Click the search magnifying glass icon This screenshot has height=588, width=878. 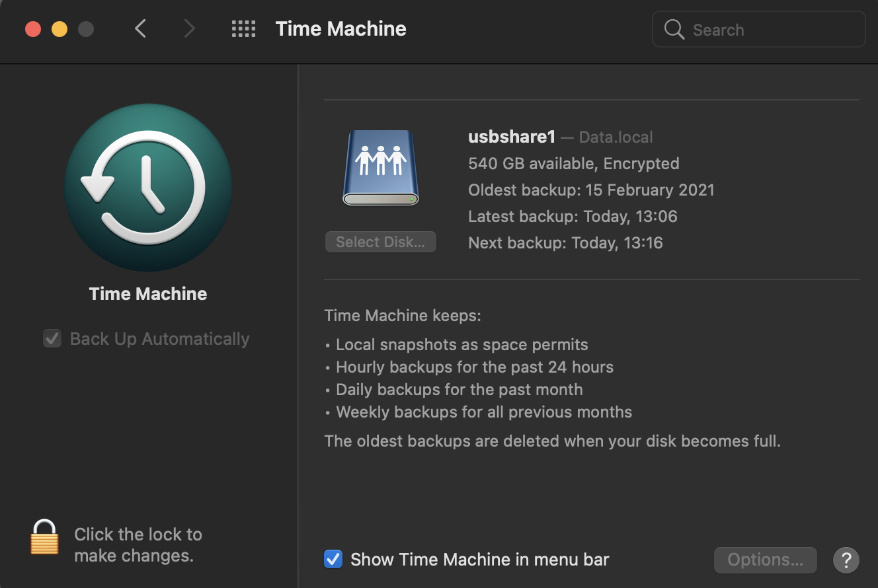pyautogui.click(x=674, y=29)
